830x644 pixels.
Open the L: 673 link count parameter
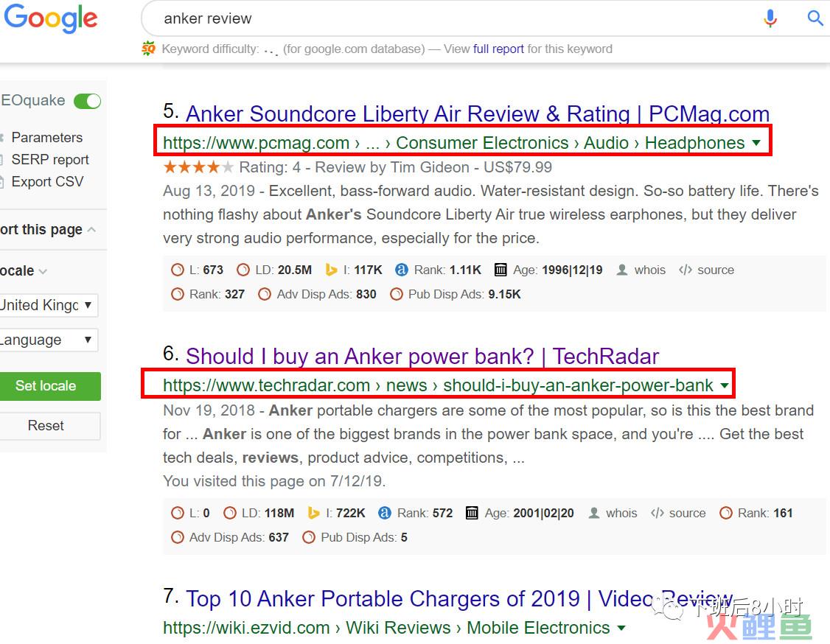[197, 270]
